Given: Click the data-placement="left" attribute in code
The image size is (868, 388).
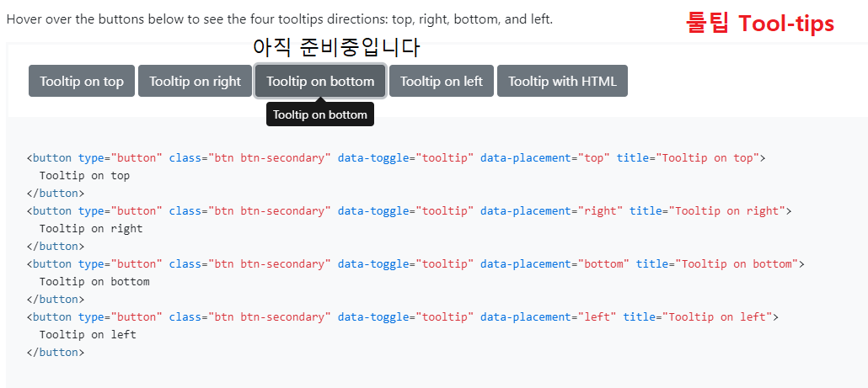Looking at the screenshot, I should pos(548,317).
